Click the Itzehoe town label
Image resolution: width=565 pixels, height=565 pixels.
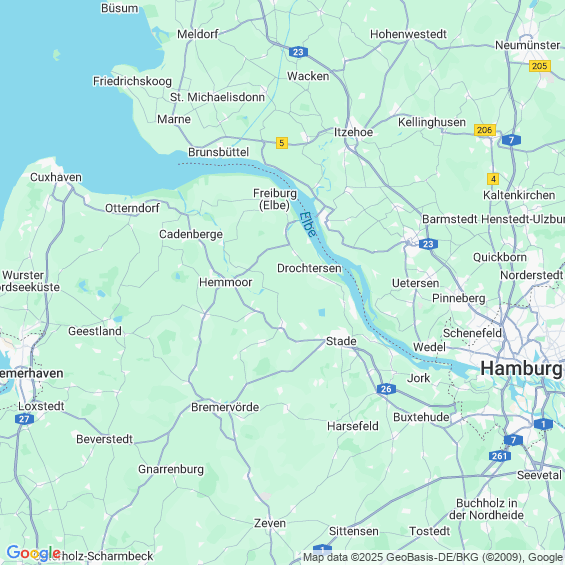coord(353,132)
